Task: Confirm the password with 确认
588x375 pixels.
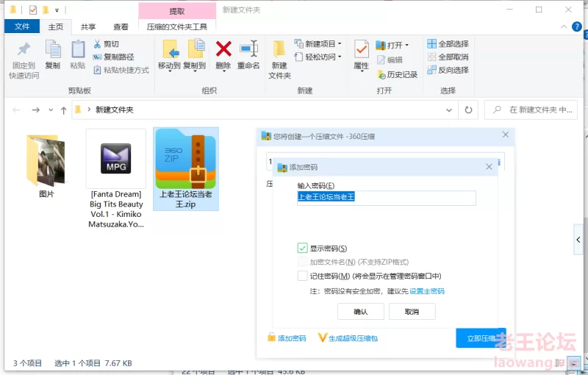Action: 361,311
